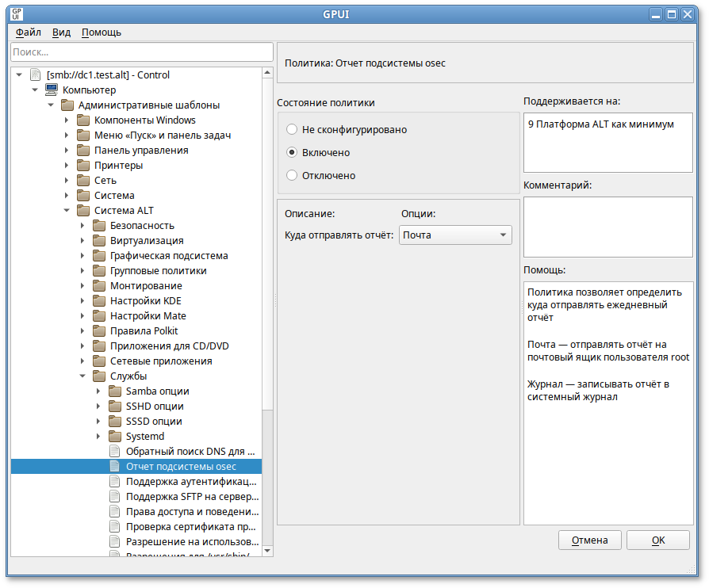Click the Настройки KDE folder icon
709x588 pixels.
pyautogui.click(x=99, y=301)
